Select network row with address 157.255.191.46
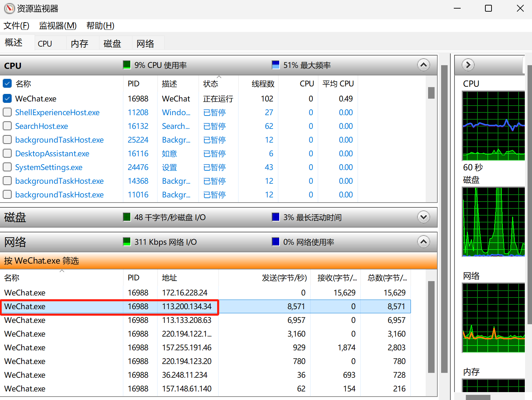The height and width of the screenshot is (400, 532). click(205, 348)
